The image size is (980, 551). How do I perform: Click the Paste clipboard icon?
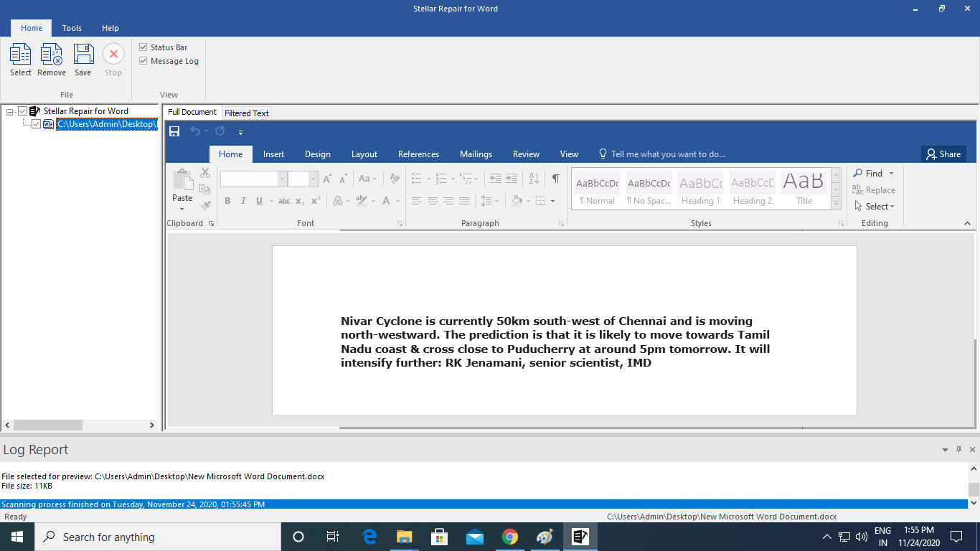(x=183, y=180)
